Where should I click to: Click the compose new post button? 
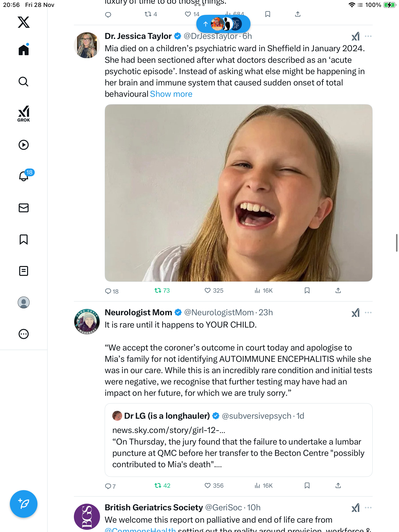[x=24, y=504]
